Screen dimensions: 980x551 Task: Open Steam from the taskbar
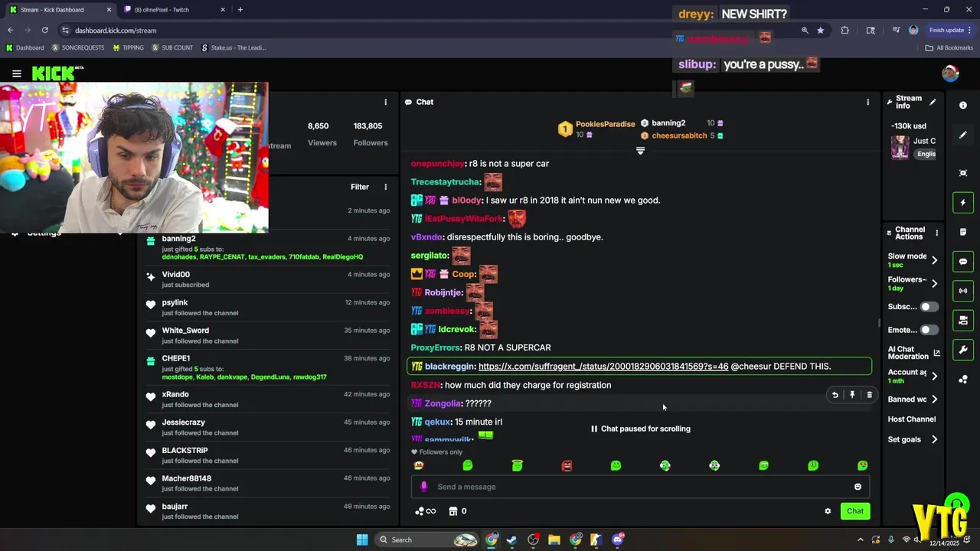pos(512,540)
